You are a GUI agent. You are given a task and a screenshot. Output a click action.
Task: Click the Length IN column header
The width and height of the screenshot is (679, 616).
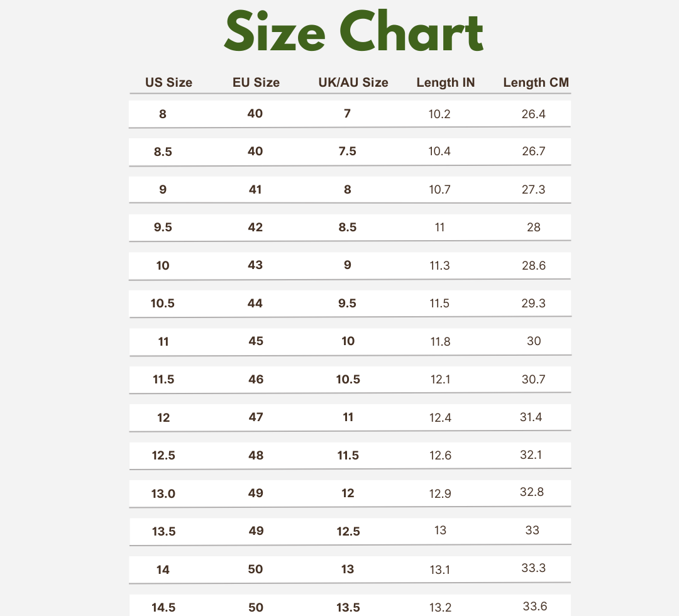pos(446,82)
